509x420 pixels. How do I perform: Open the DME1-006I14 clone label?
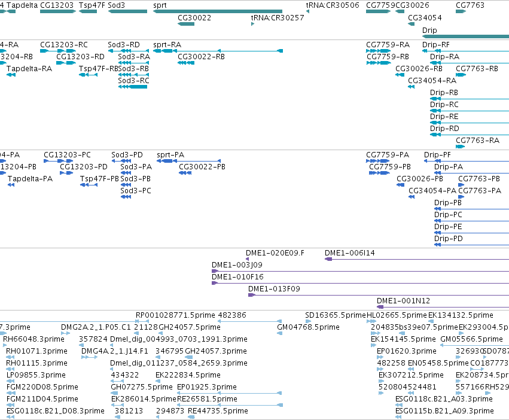tap(350, 253)
